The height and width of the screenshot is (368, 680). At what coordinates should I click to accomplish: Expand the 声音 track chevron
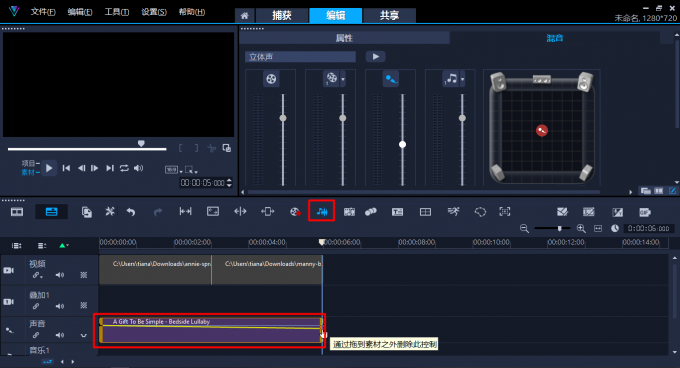83,335
